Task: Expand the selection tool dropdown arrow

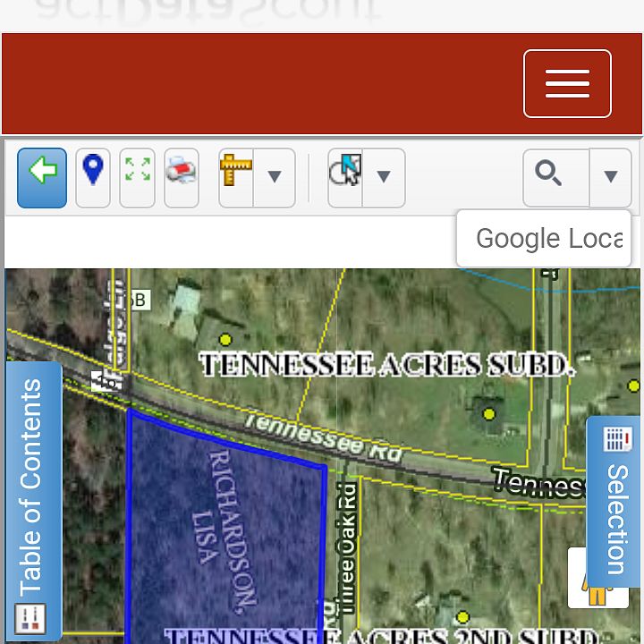Action: (384, 178)
